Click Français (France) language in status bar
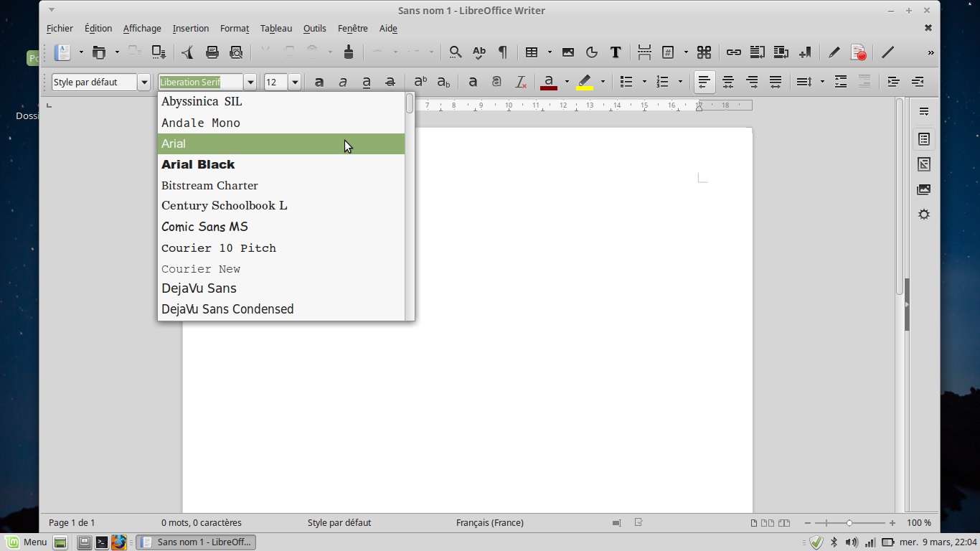Image resolution: width=980 pixels, height=551 pixels. click(x=490, y=523)
